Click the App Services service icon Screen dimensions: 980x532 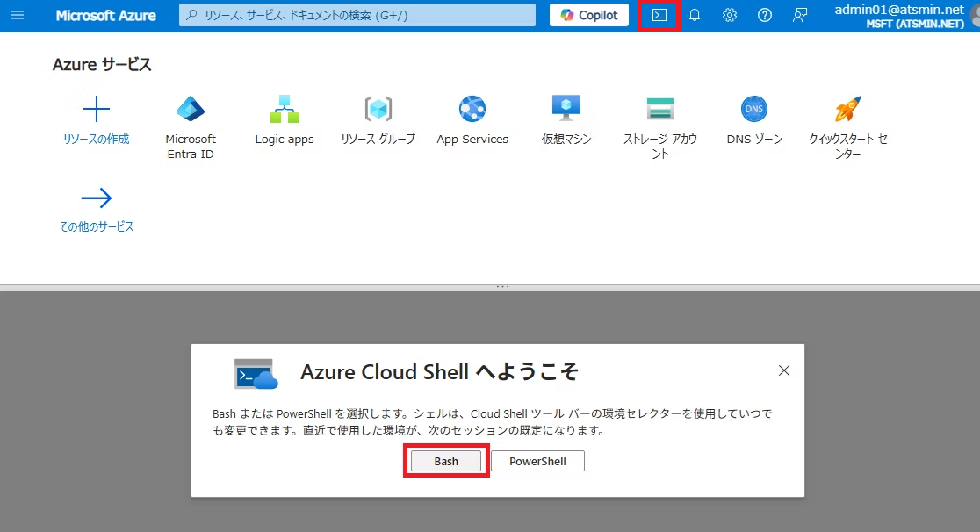tap(472, 109)
